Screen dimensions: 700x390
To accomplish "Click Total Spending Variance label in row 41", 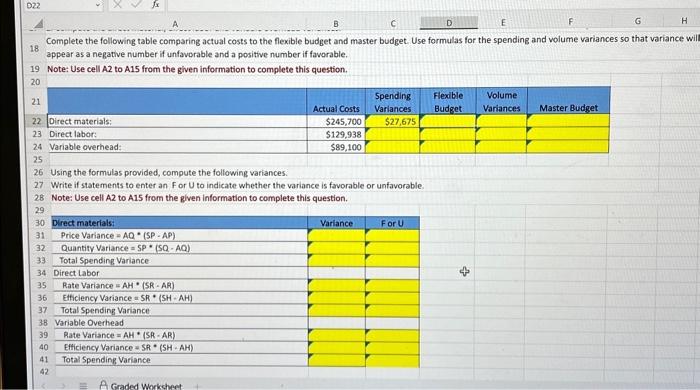I will (x=106, y=360).
